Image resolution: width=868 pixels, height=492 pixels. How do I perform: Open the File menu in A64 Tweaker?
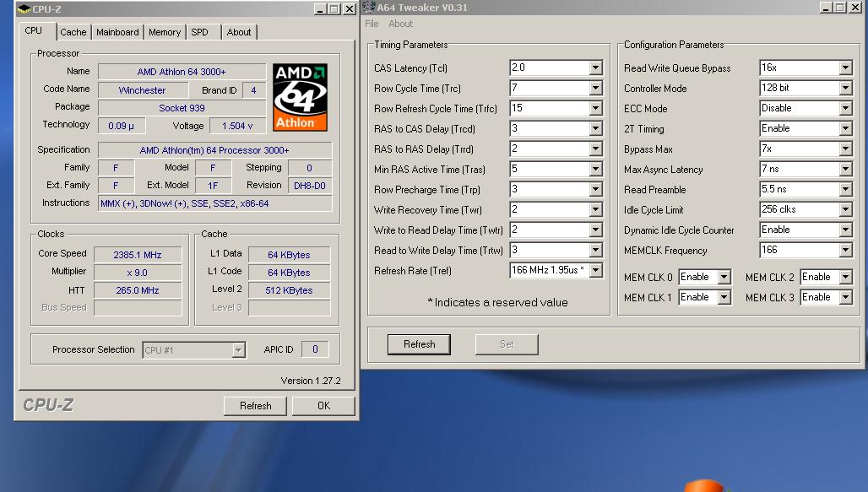tap(372, 24)
